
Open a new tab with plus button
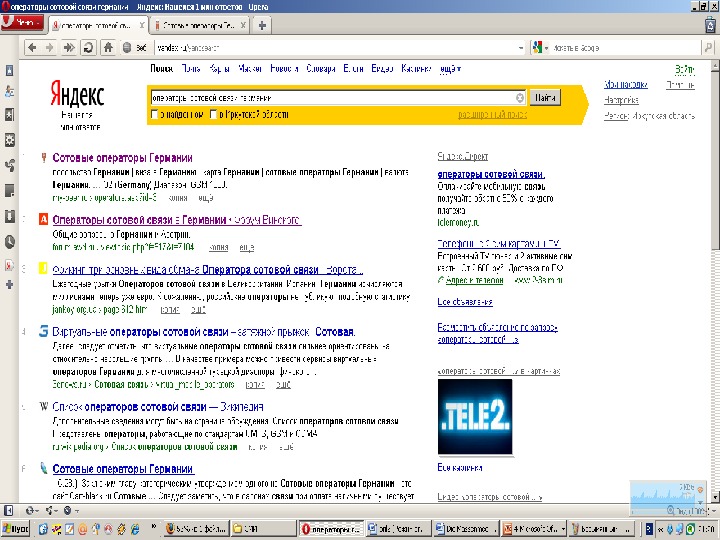pyautogui.click(x=262, y=25)
